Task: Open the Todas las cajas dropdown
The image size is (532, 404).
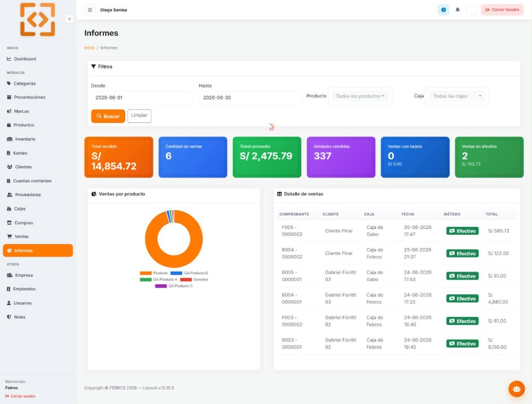Action: pyautogui.click(x=457, y=97)
